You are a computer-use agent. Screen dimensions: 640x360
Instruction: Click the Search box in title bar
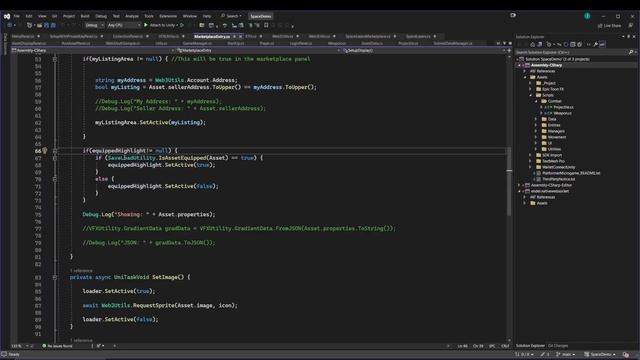click(x=231, y=16)
